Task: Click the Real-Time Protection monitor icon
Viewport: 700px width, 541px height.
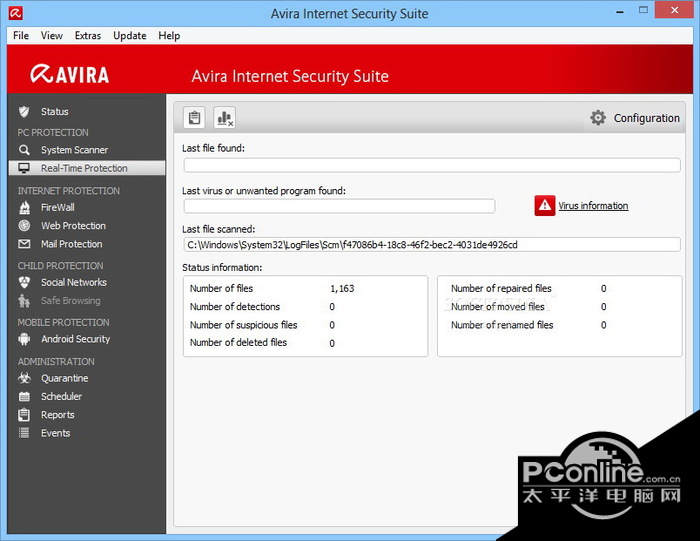Action: click(24, 168)
